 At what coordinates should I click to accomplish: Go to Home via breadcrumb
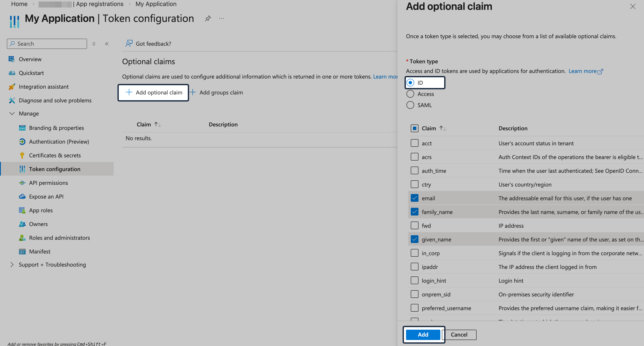(19, 4)
